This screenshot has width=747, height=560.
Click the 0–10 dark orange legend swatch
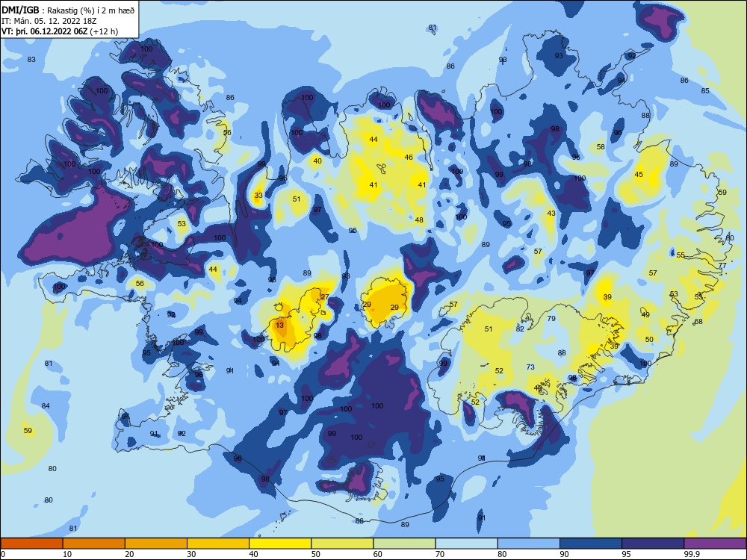pos(31,544)
